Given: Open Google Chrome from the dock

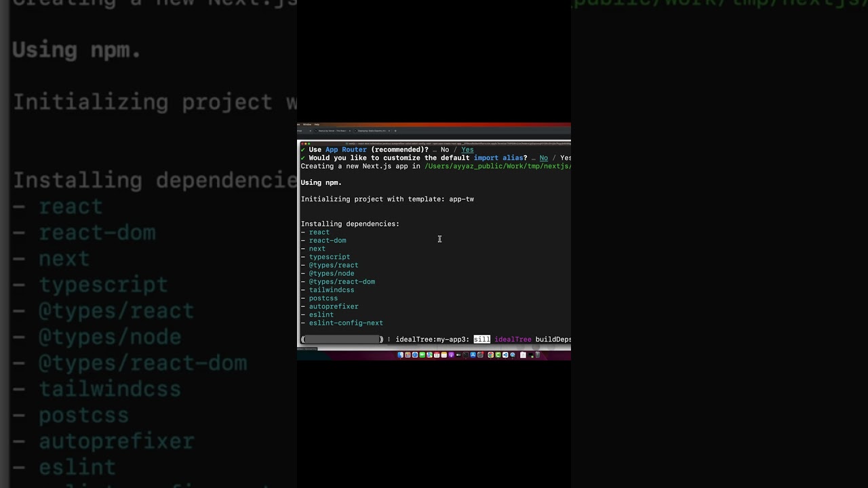Looking at the screenshot, I should [490, 354].
